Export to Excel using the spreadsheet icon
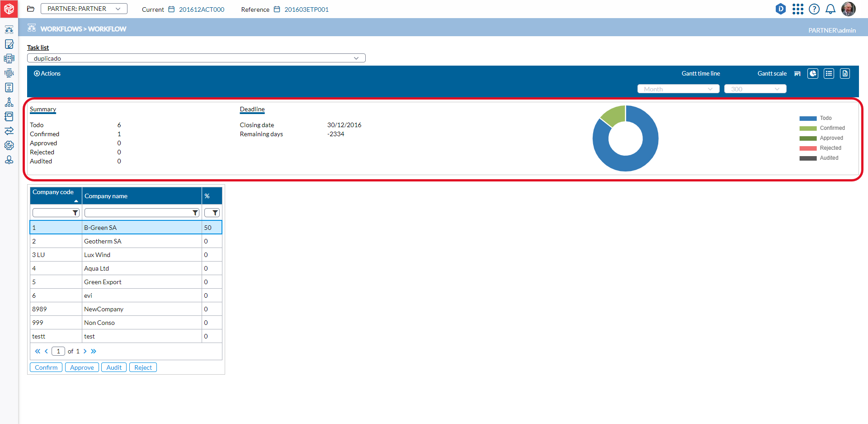 point(844,74)
